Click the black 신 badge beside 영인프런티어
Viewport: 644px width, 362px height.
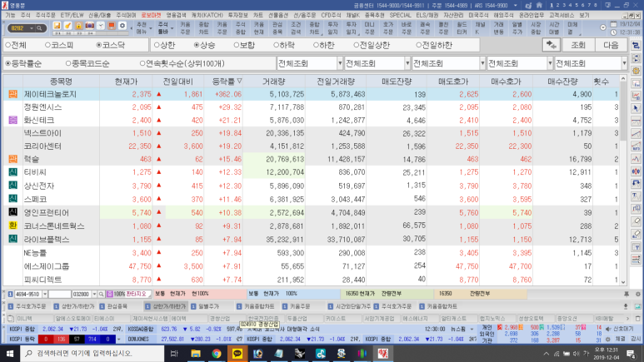coord(12,212)
